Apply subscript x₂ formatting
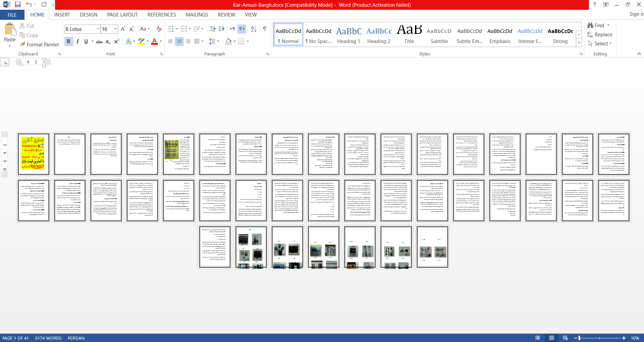This screenshot has width=644, height=342. (x=108, y=41)
